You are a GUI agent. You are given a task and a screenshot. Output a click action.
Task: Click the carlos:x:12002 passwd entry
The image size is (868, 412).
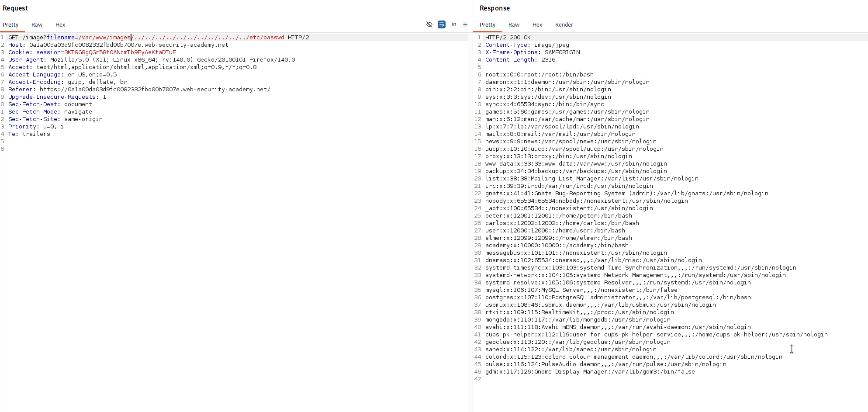[x=562, y=223]
